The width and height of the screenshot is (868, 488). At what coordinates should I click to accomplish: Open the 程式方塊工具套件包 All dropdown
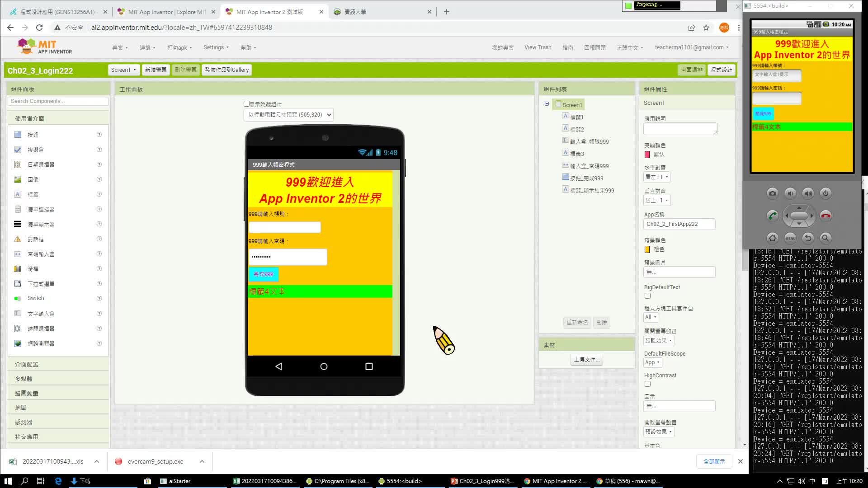point(651,317)
